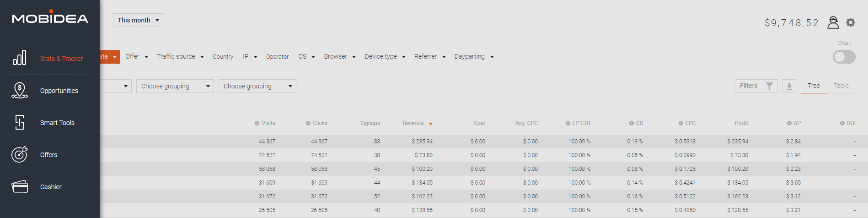Viewport: 868px width, 218px height.
Task: Click the Stats & Tracker bar chart icon
Action: (20, 58)
